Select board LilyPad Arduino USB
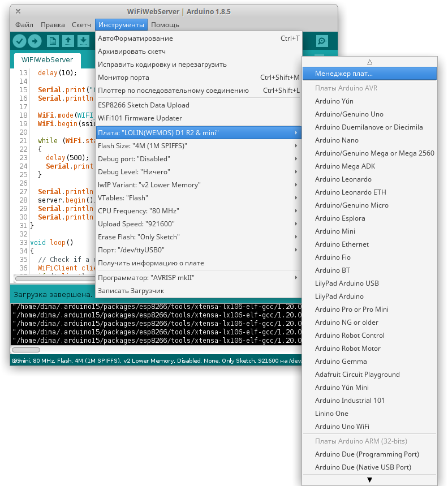The image size is (448, 486). [x=369, y=283]
